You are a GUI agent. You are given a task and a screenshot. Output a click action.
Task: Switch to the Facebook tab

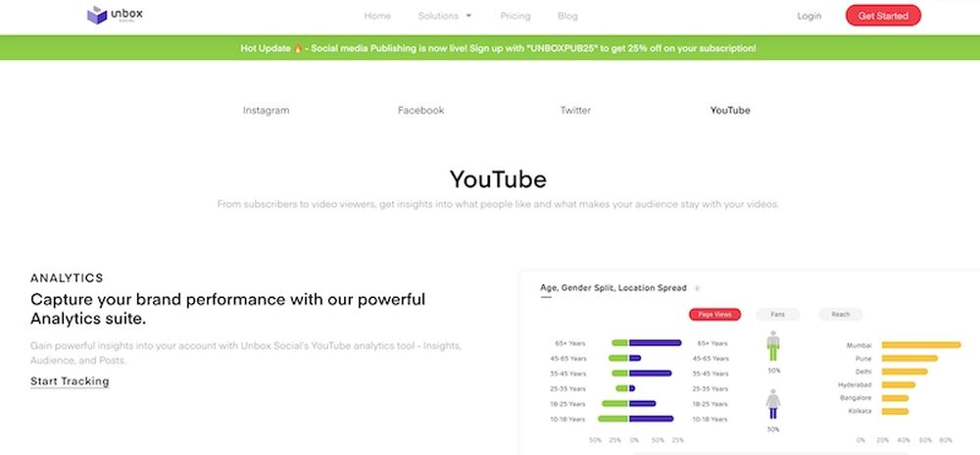coord(420,111)
